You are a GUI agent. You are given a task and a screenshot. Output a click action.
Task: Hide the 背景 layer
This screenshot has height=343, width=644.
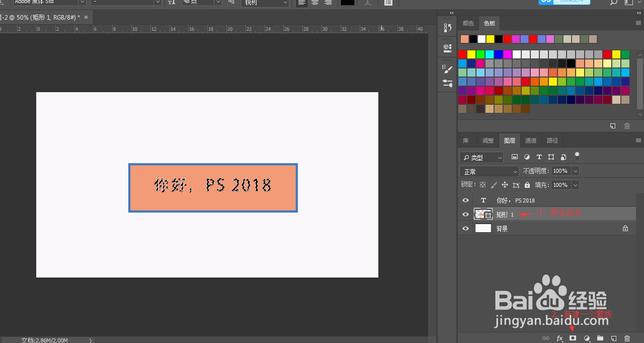pos(465,228)
